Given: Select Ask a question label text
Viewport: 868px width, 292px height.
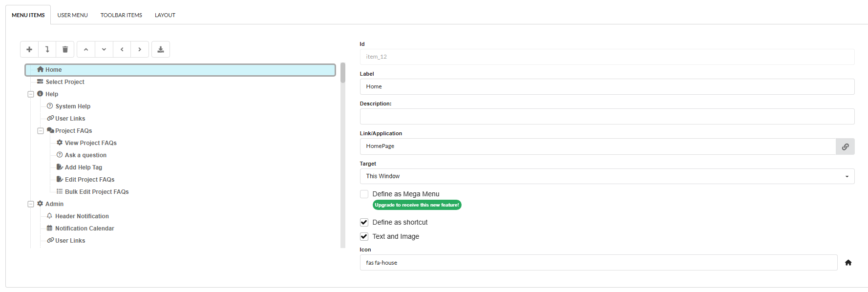Looking at the screenshot, I should tap(85, 155).
